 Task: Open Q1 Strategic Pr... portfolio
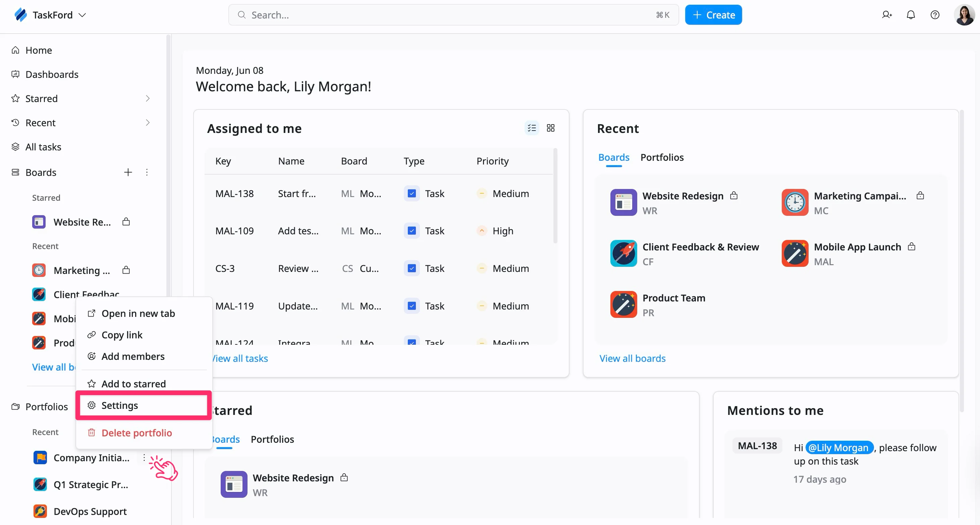coord(91,484)
